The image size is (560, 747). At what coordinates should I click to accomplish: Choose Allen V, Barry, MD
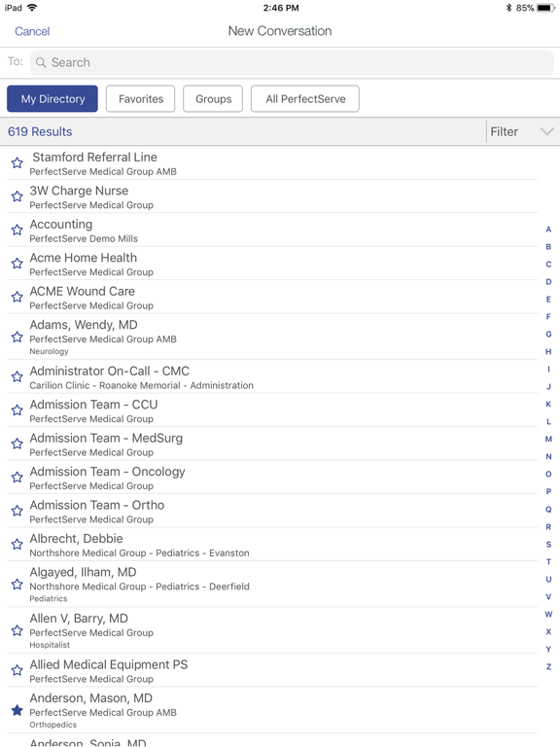point(272,630)
